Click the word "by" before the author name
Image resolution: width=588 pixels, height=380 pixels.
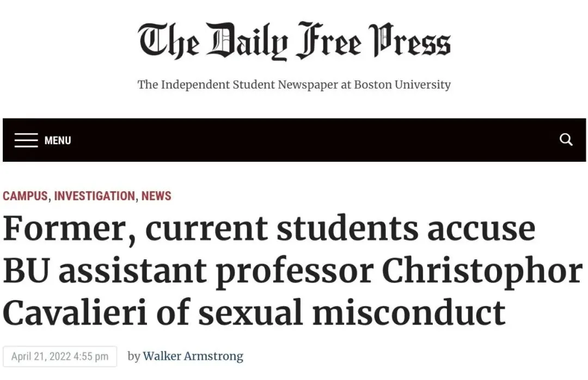coord(133,357)
